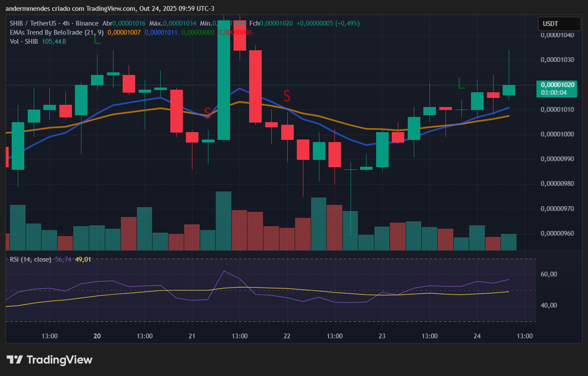Image resolution: width=588 pixels, height=376 pixels.
Task: Click the TradingView logo at bottom left
Action: [49, 360]
